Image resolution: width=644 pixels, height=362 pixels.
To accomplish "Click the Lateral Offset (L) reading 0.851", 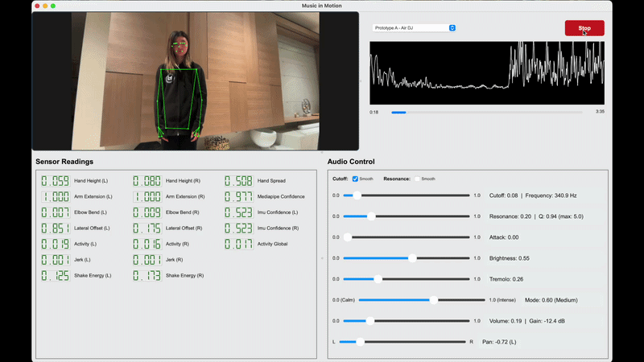I will pos(56,228).
